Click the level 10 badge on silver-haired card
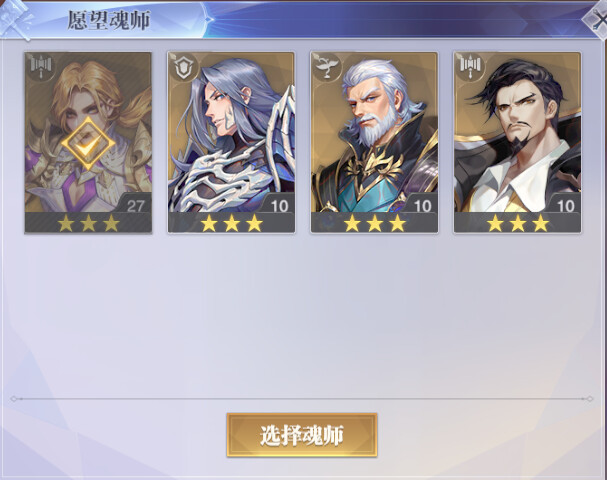Image resolution: width=607 pixels, height=480 pixels. coord(278,205)
